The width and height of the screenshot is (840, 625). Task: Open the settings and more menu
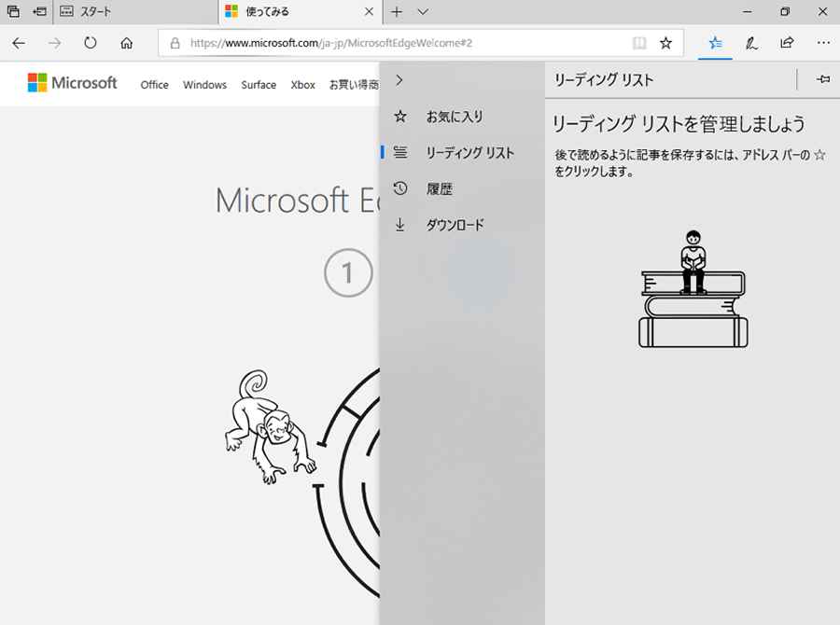pos(823,43)
